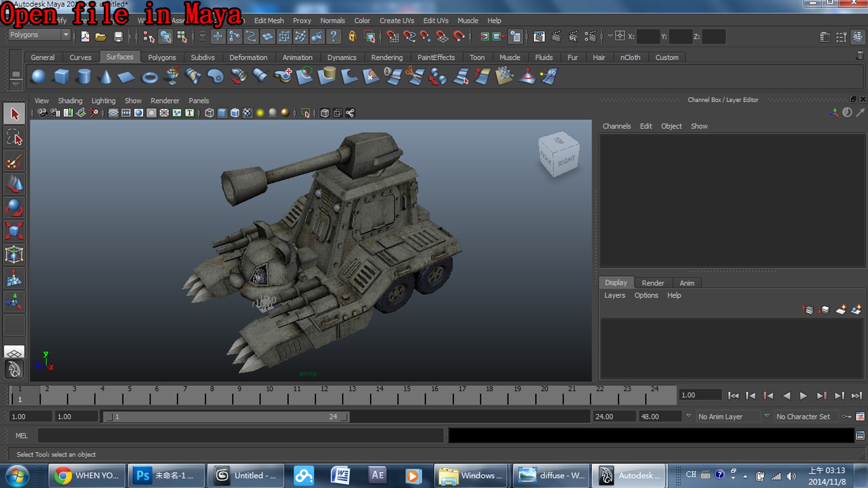Select the Scale tool in the toolbox

(x=14, y=231)
